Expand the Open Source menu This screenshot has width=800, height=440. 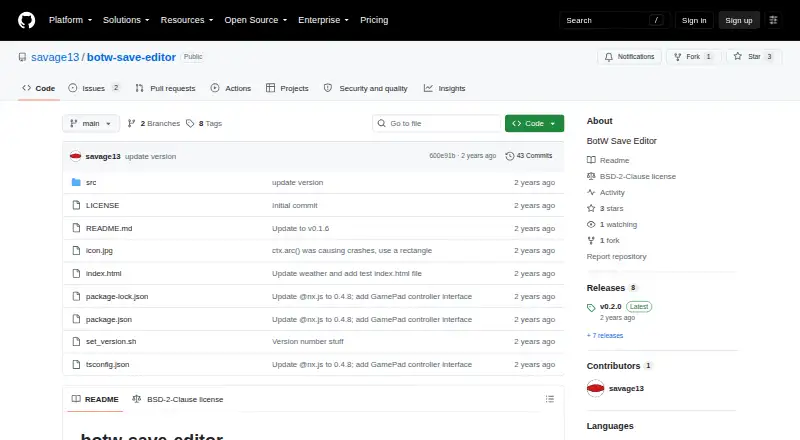pyautogui.click(x=256, y=20)
